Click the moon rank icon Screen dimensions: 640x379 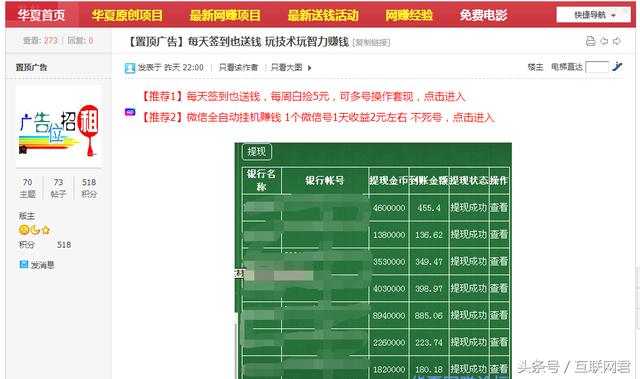coord(35,230)
